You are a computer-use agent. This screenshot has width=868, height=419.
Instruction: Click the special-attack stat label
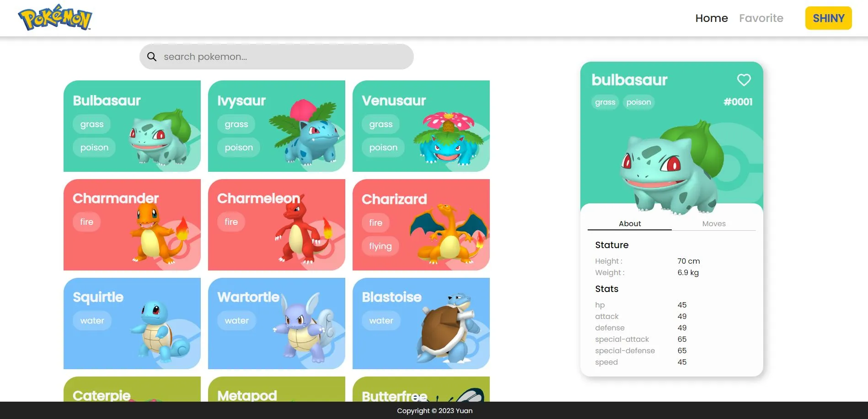(x=622, y=339)
